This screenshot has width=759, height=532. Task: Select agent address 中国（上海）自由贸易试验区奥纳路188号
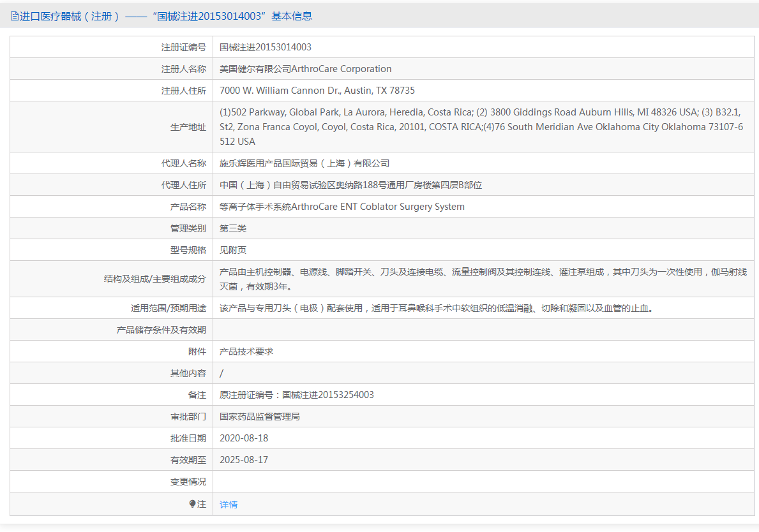[350, 185]
